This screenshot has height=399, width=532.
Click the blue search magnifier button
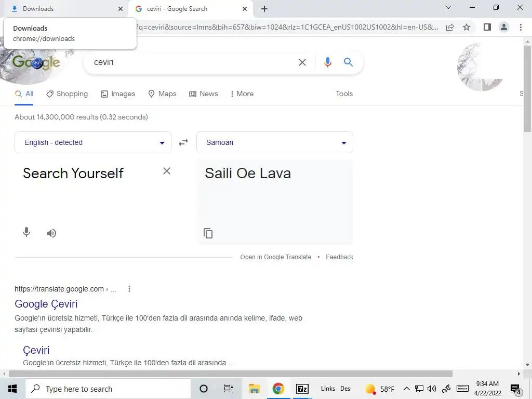tap(348, 62)
